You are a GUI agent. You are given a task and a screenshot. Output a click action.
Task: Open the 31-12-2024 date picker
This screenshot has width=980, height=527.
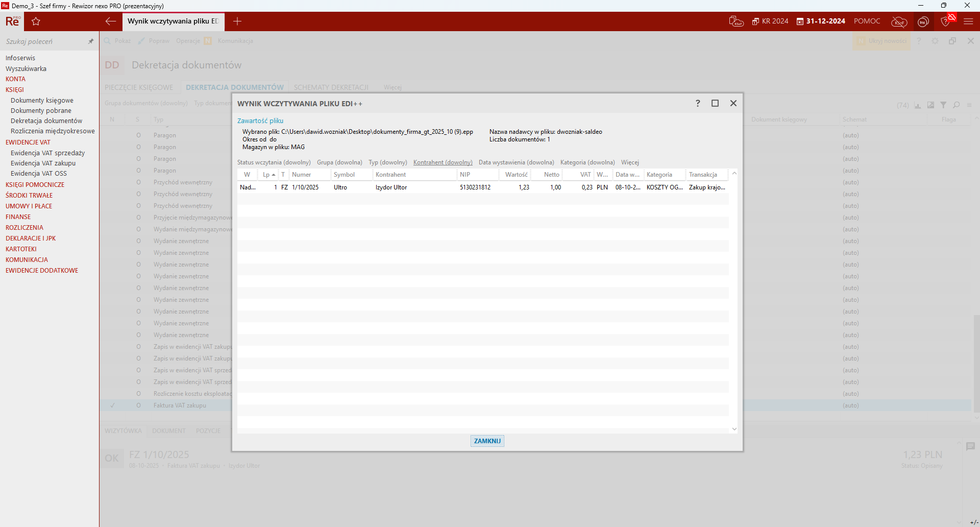point(821,21)
